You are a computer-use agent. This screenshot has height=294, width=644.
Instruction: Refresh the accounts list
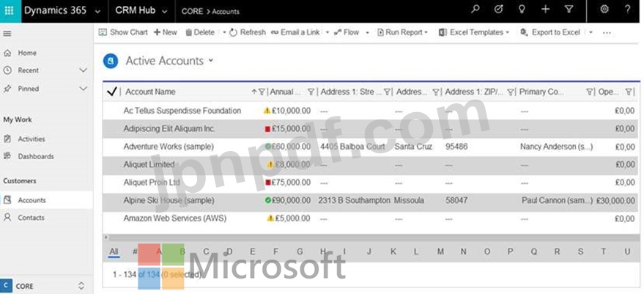pyautogui.click(x=248, y=32)
